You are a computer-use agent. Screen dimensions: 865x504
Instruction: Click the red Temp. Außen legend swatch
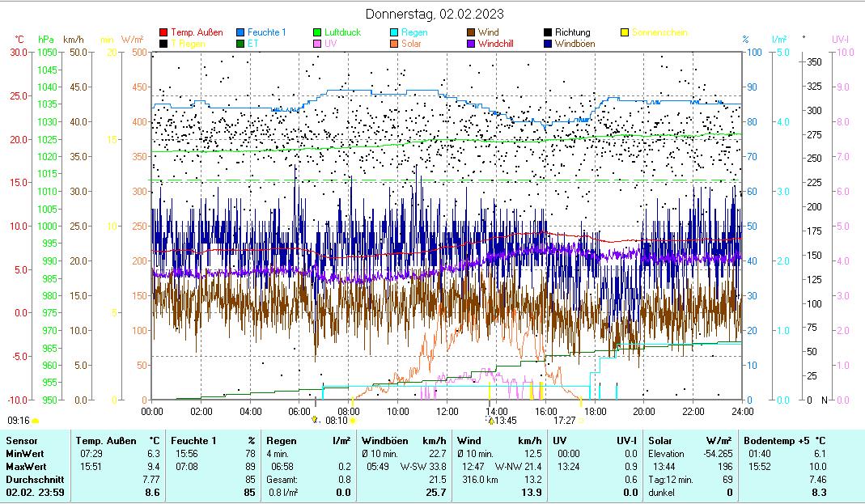click(163, 32)
